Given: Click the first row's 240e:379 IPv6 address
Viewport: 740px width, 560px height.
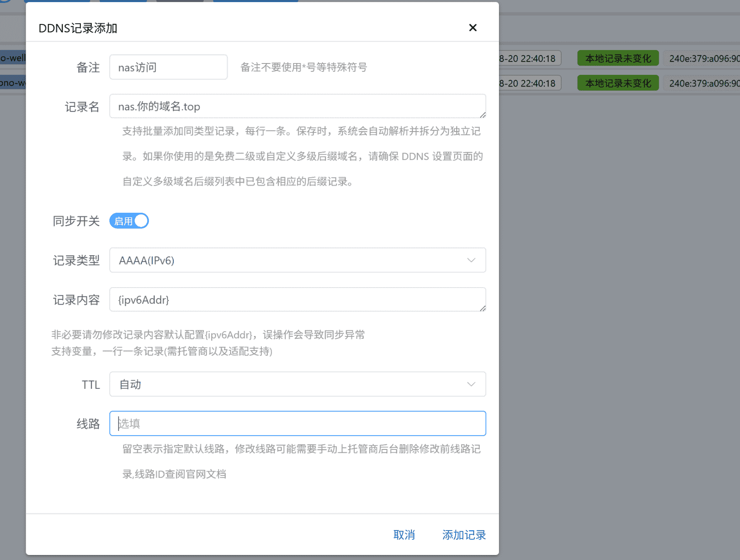Looking at the screenshot, I should tap(703, 58).
